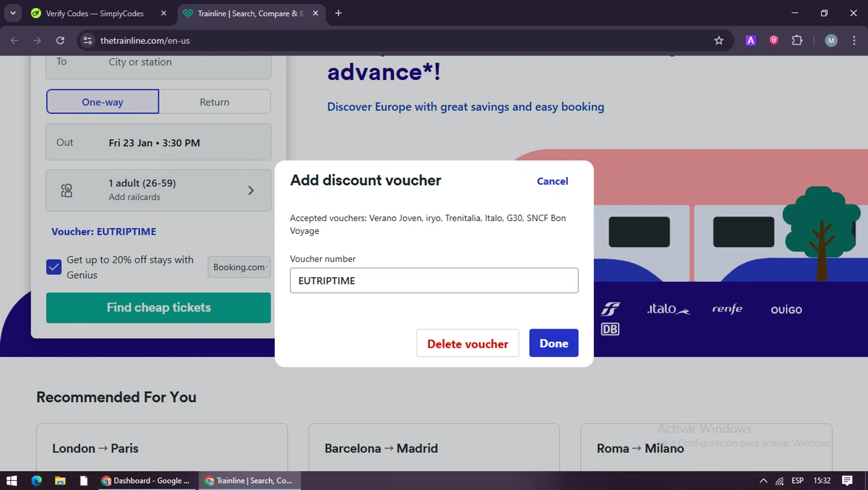Open the blank document taskbar icon
868x490 pixels.
(84, 481)
